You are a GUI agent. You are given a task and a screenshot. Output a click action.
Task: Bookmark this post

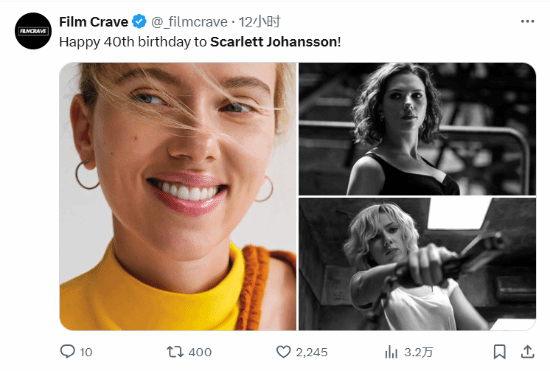(499, 352)
